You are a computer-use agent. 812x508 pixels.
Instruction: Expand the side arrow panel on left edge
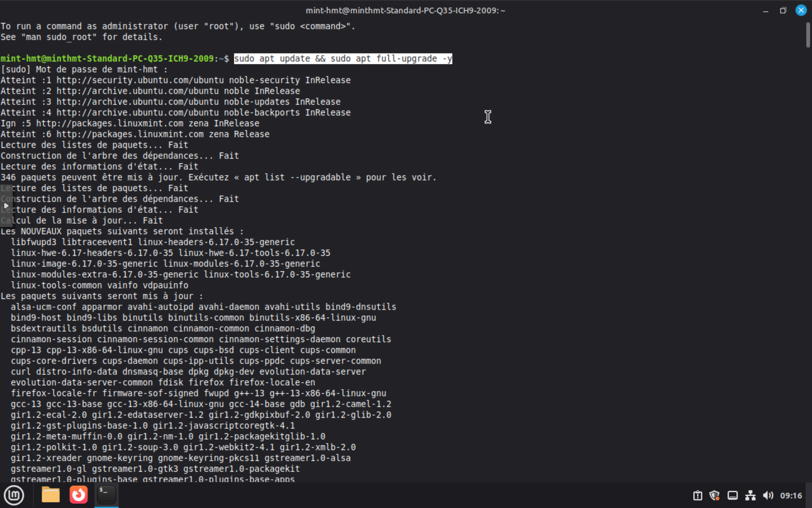pyautogui.click(x=6, y=206)
